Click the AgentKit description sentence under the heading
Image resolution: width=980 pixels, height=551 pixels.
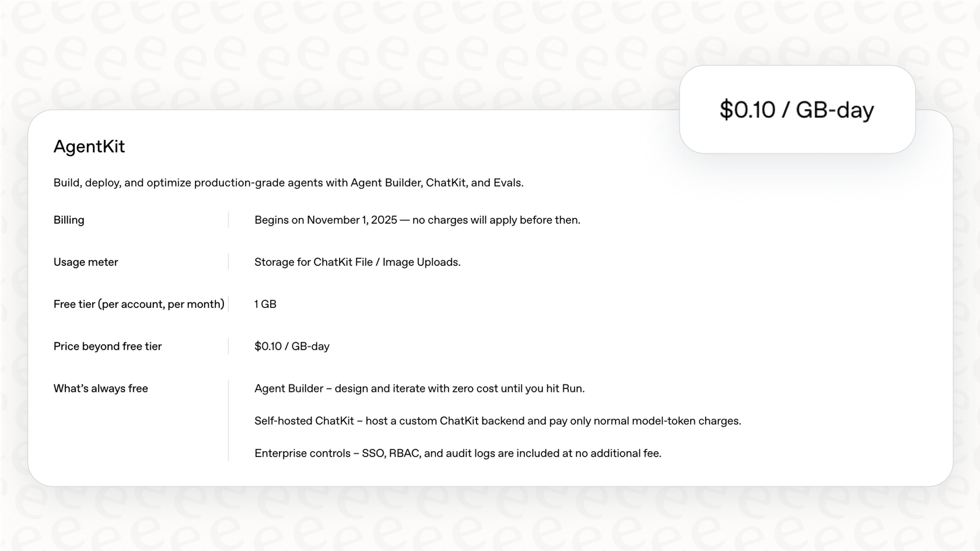pyautogui.click(x=288, y=183)
